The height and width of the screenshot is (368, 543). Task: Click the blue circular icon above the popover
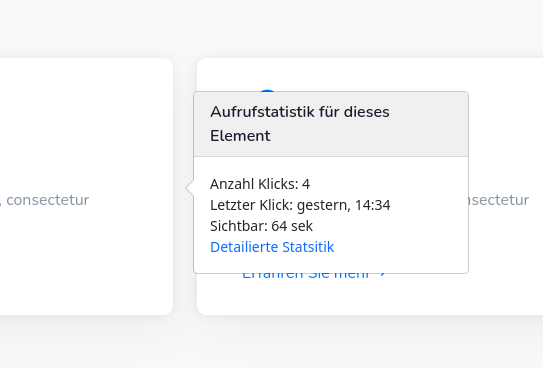(x=267, y=90)
